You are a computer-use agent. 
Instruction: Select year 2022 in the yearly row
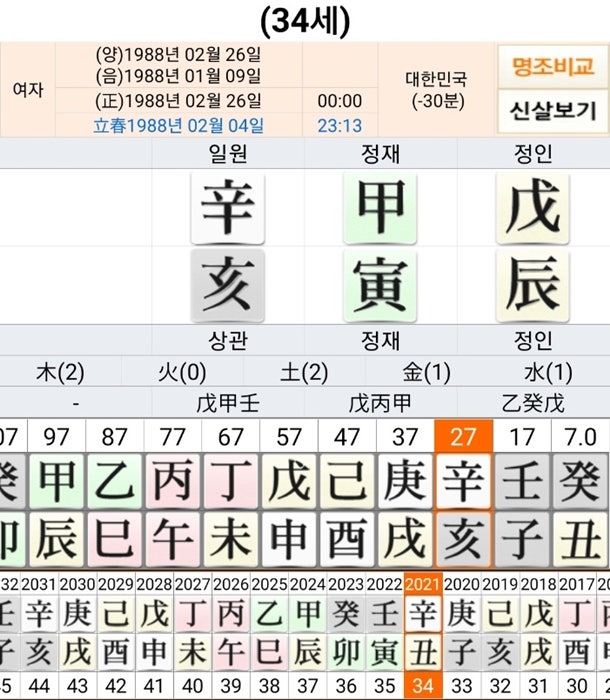384,584
